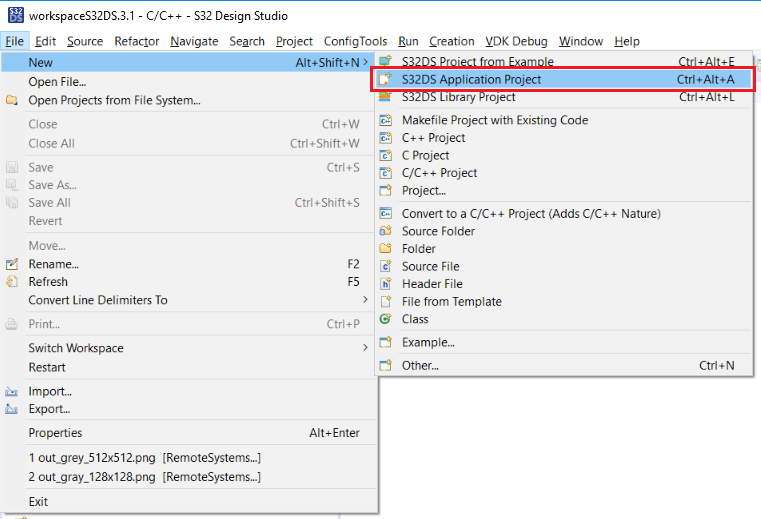Click the S32DS Library Project icon
Screen dimensions: 761x519
coord(385,97)
